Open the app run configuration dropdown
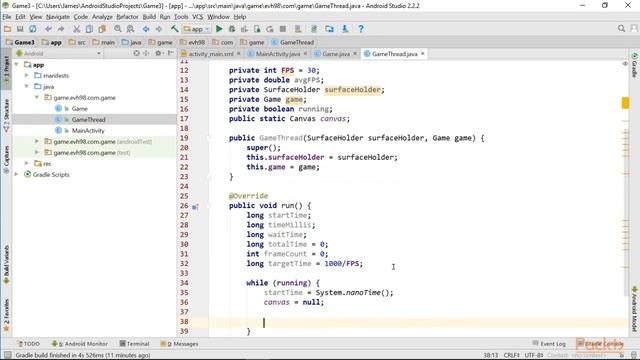Screen dimensions: 640x360 pos(196,29)
